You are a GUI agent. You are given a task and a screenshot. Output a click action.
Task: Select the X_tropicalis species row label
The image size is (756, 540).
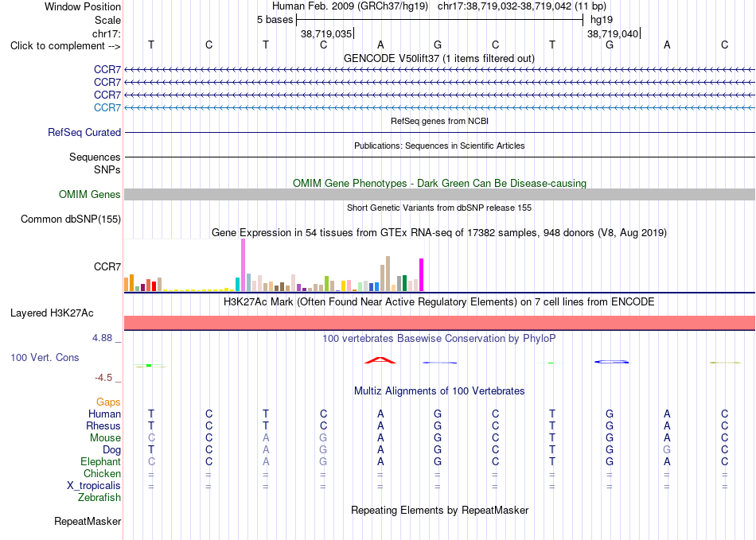click(94, 486)
